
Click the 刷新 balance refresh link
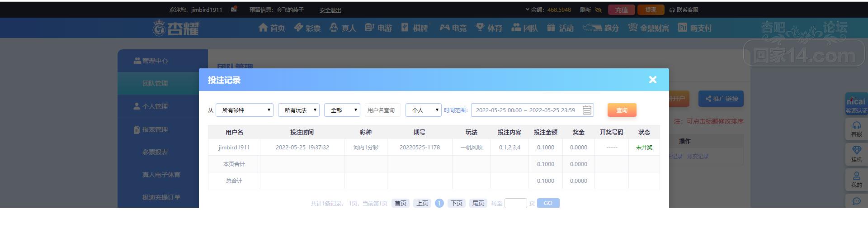click(585, 10)
